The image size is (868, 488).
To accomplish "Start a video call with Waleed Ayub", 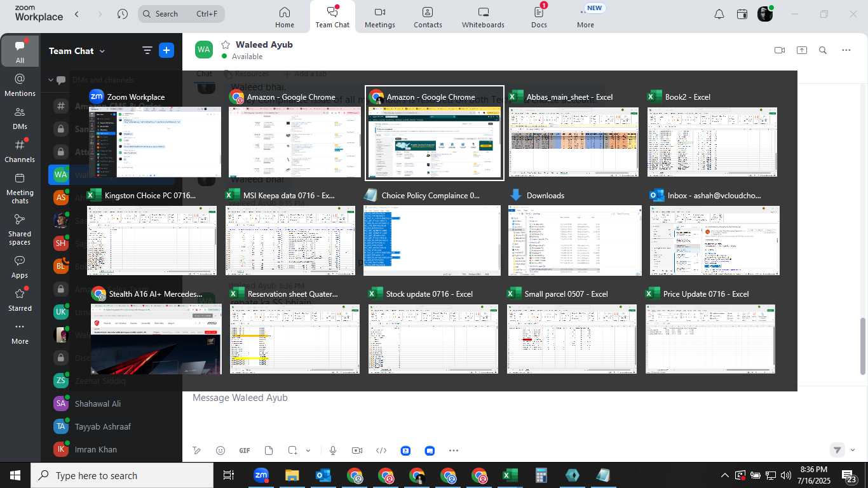I will click(780, 50).
